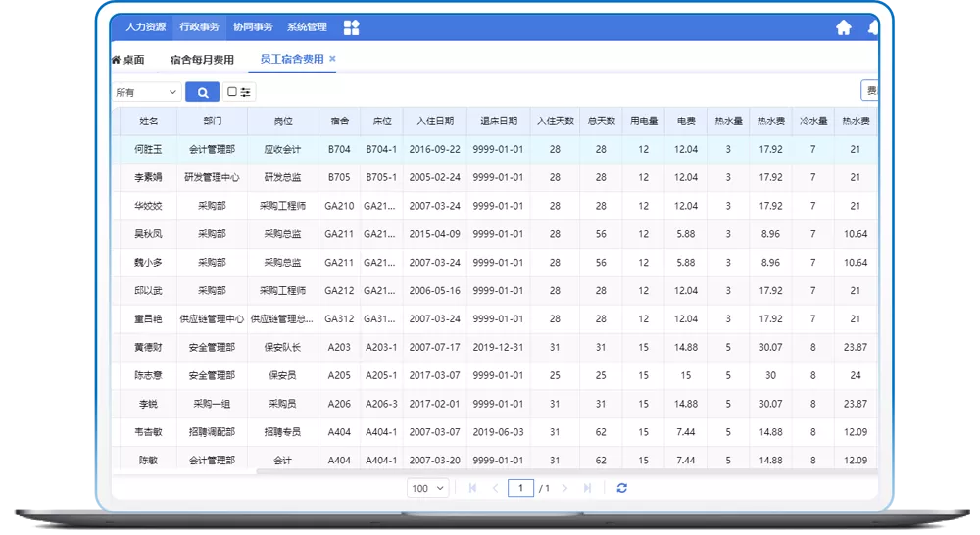Open page size dropdown showing 100

pyautogui.click(x=428, y=488)
